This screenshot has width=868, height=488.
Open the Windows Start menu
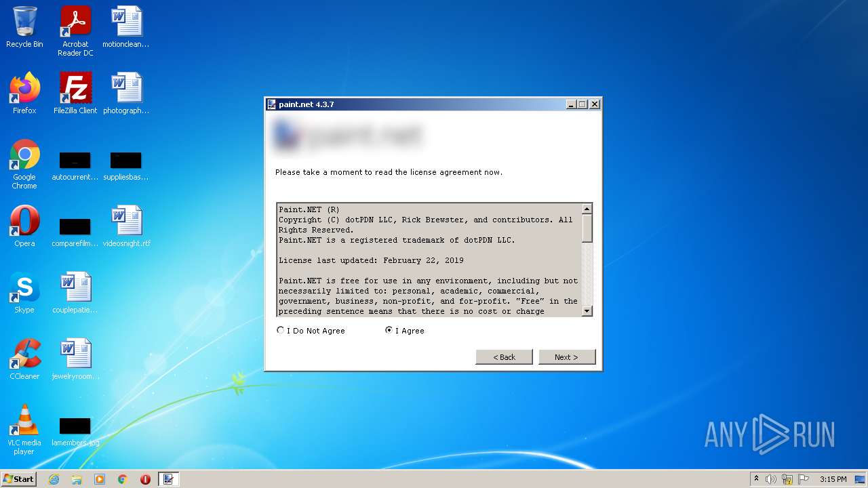[18, 479]
